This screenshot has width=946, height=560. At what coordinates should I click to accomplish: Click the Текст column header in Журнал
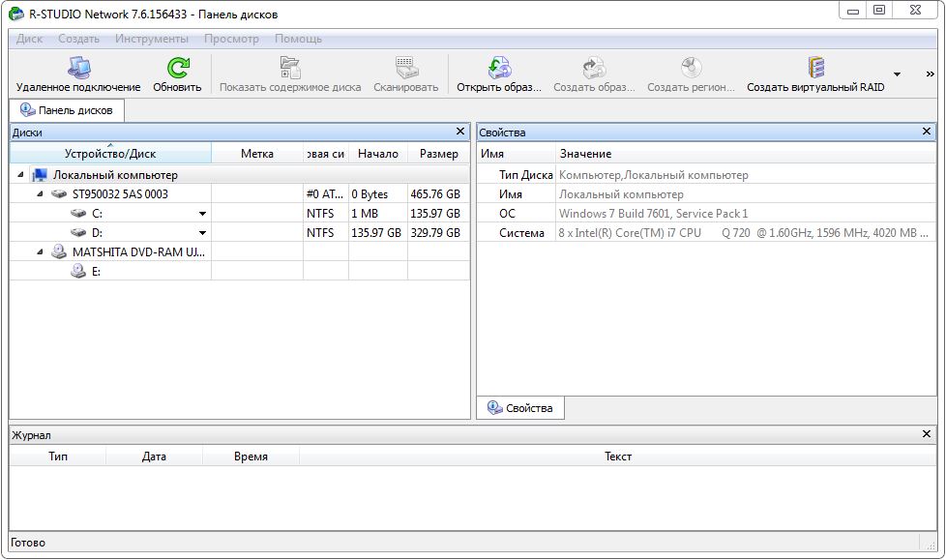coord(618,457)
